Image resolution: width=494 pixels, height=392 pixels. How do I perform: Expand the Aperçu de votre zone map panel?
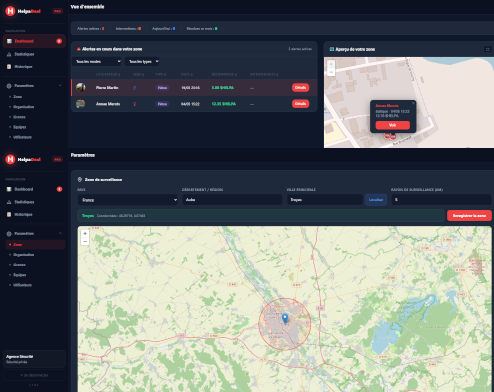pyautogui.click(x=488, y=49)
